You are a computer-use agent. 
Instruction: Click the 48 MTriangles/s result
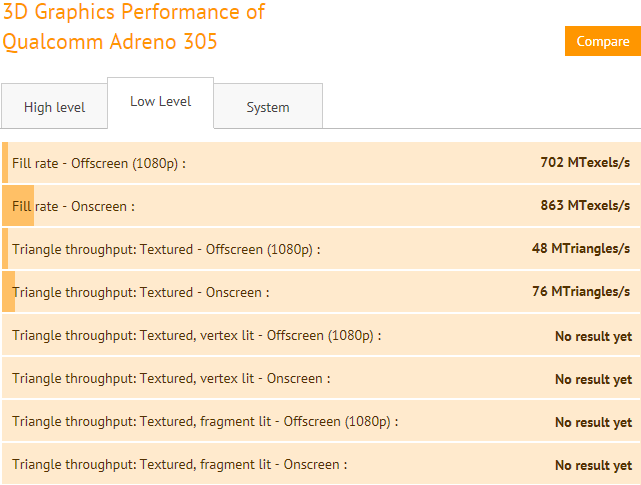point(581,248)
